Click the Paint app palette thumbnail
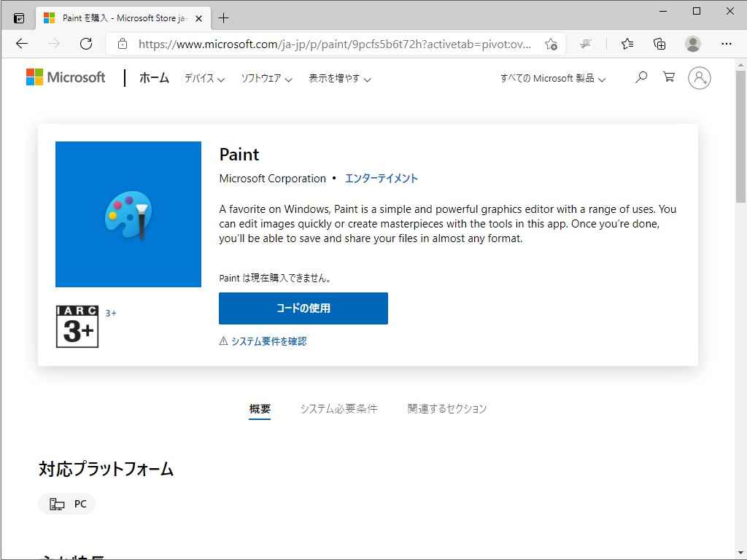The height and width of the screenshot is (560, 747). coord(128,214)
